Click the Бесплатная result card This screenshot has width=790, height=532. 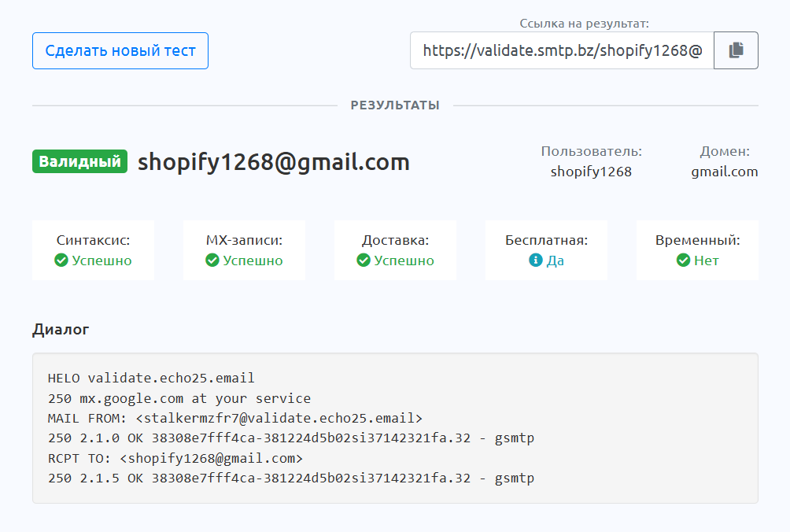tap(546, 250)
